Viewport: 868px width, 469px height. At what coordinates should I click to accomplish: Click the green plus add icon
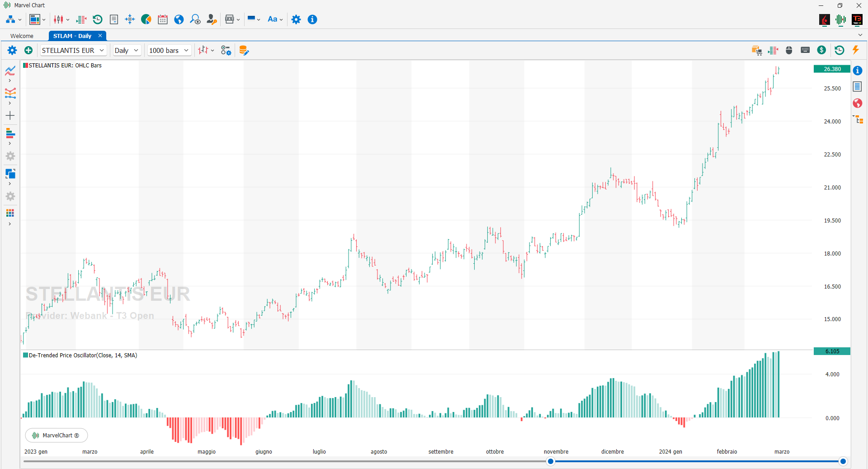click(x=28, y=50)
